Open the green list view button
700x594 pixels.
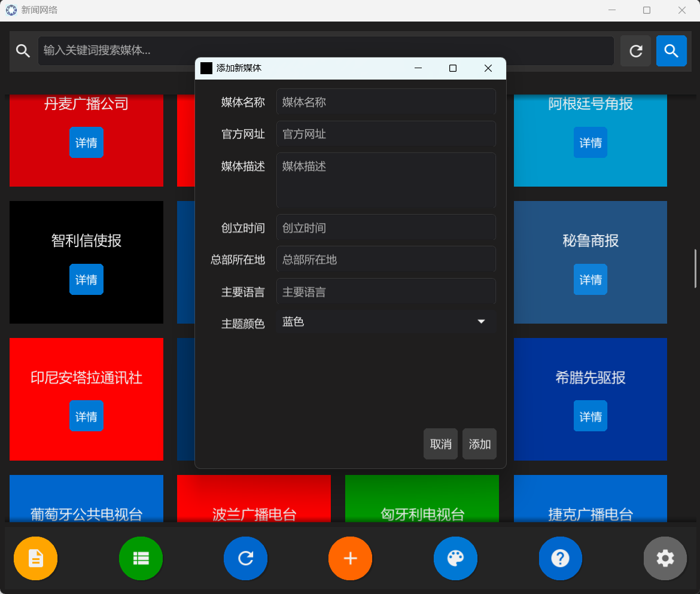click(141, 558)
